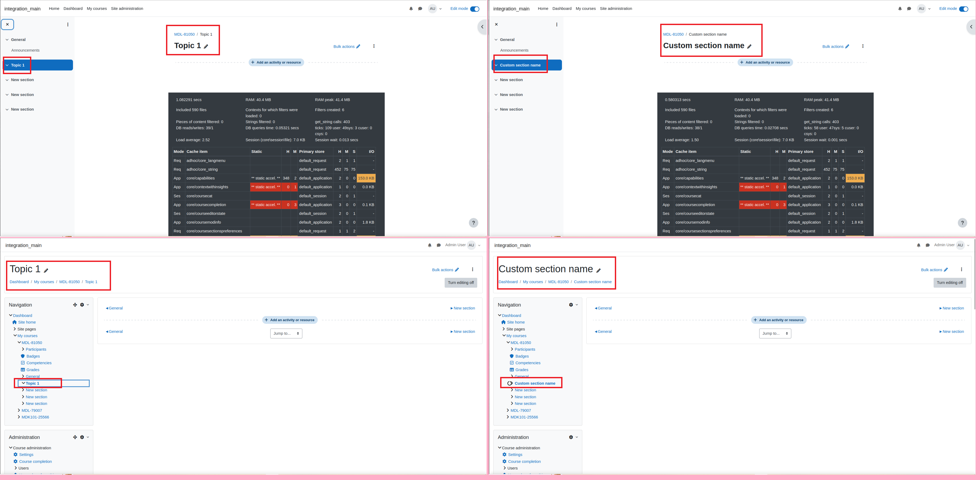The image size is (980, 480).
Task: Open course index options kebab, Custom section name page
Action: (556, 24)
